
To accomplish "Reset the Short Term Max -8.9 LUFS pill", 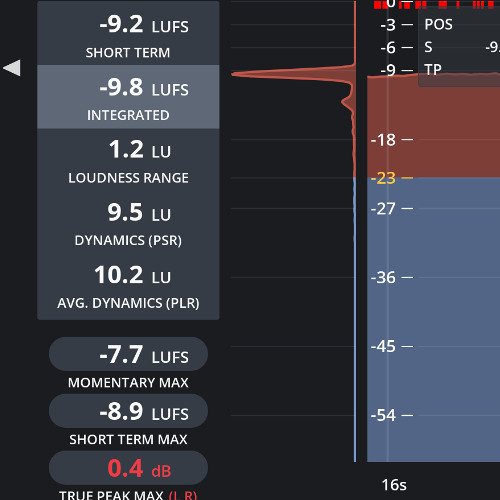I will click(x=128, y=411).
